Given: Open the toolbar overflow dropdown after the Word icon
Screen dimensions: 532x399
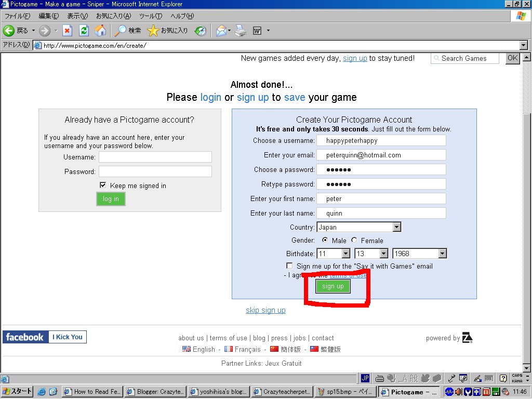Looking at the screenshot, I should click(268, 31).
